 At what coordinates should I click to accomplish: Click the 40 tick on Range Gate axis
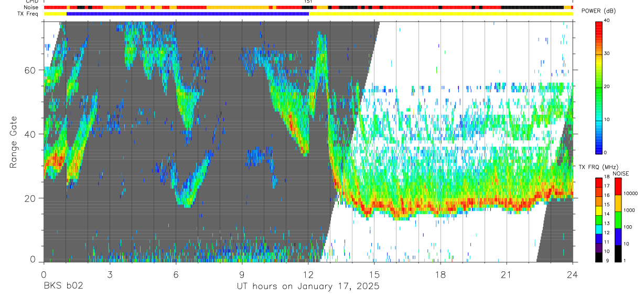29,134
